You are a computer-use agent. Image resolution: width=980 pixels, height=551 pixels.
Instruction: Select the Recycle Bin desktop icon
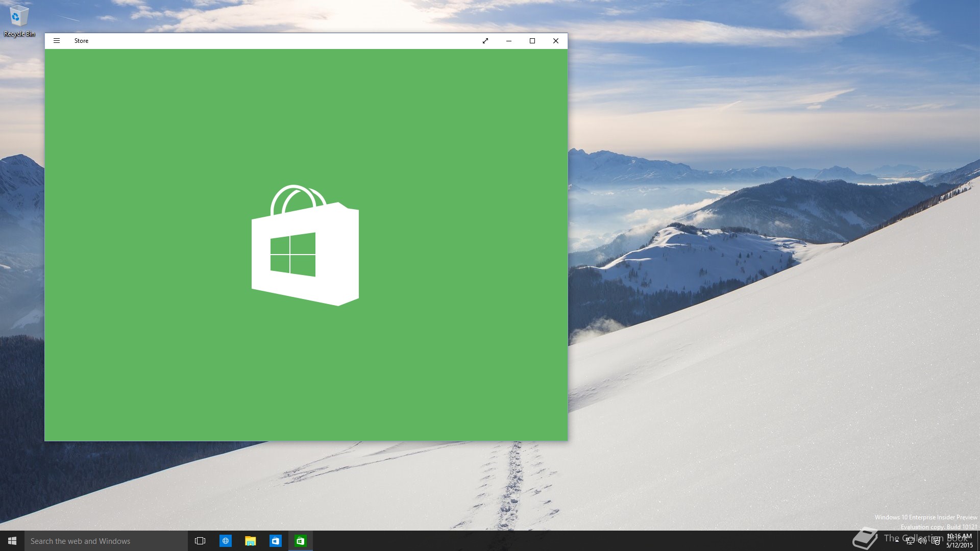[x=19, y=21]
